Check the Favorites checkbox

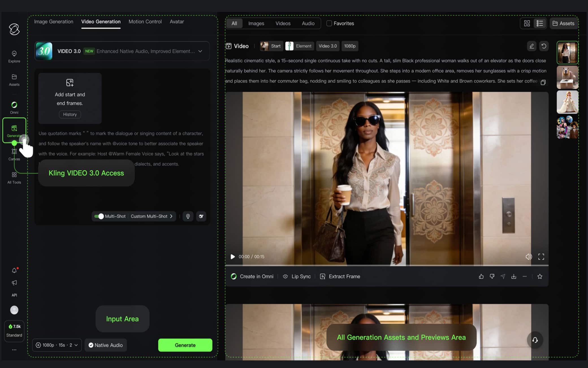[329, 23]
